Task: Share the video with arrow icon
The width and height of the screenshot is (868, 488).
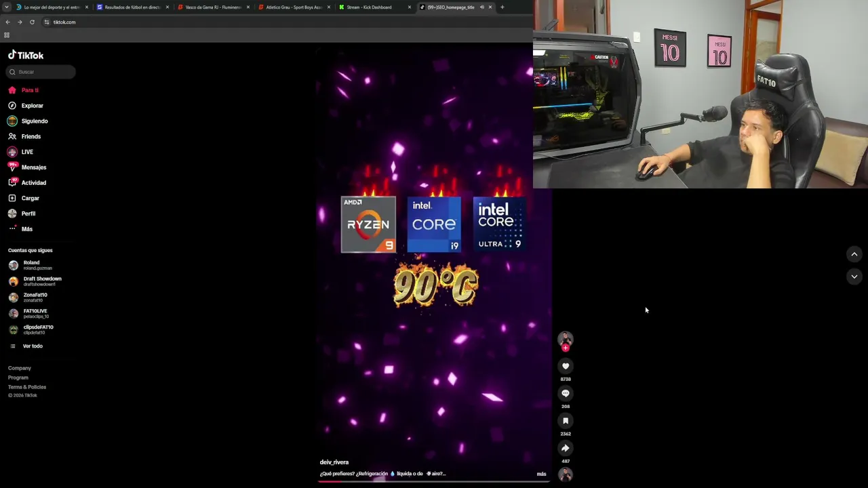Action: [566, 448]
